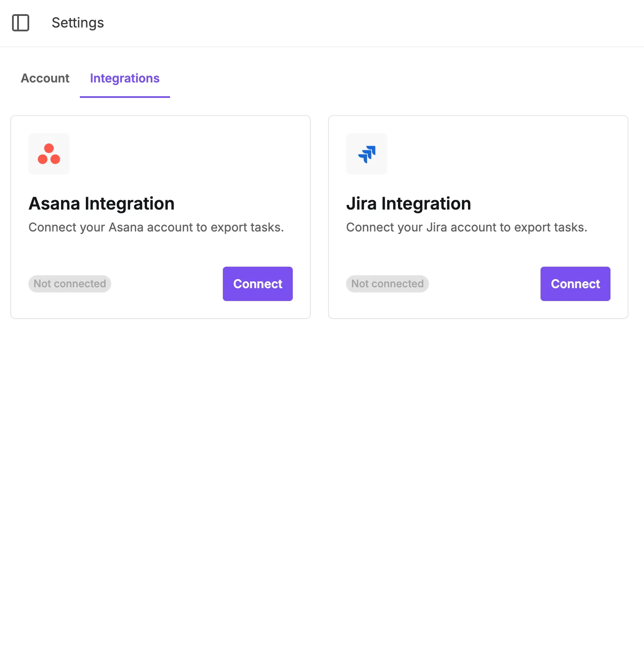Switch to the Account tab
Image resolution: width=644 pixels, height=645 pixels.
coord(45,78)
